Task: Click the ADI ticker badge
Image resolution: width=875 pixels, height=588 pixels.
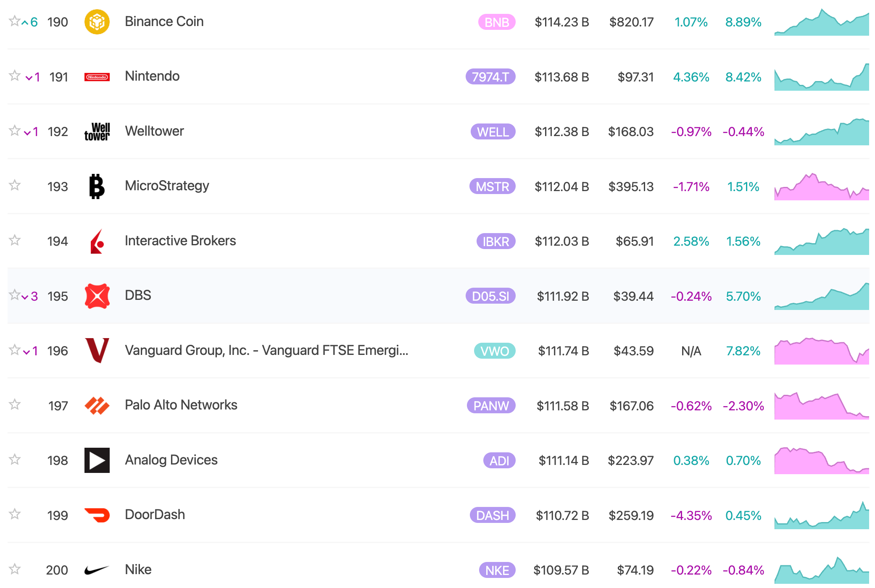Action: 499,461
